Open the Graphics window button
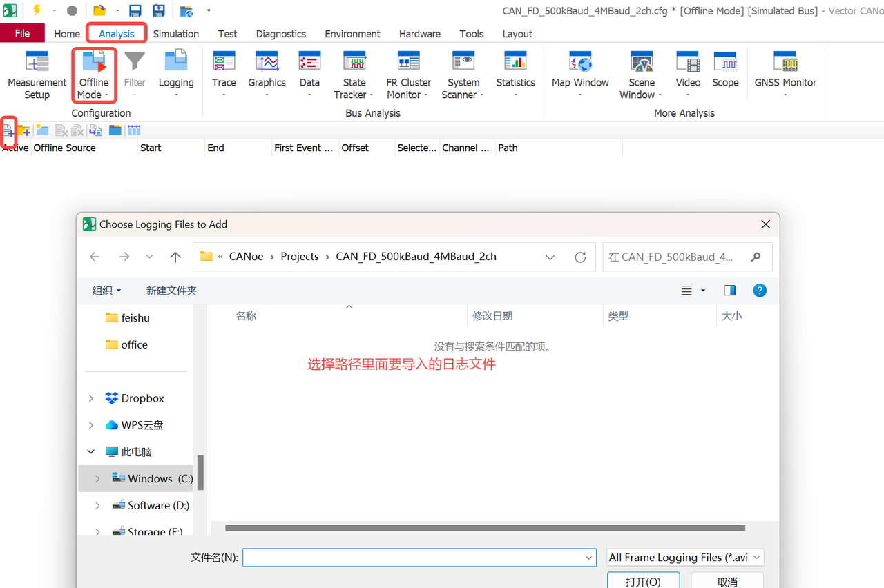This screenshot has height=588, width=884. tap(267, 74)
